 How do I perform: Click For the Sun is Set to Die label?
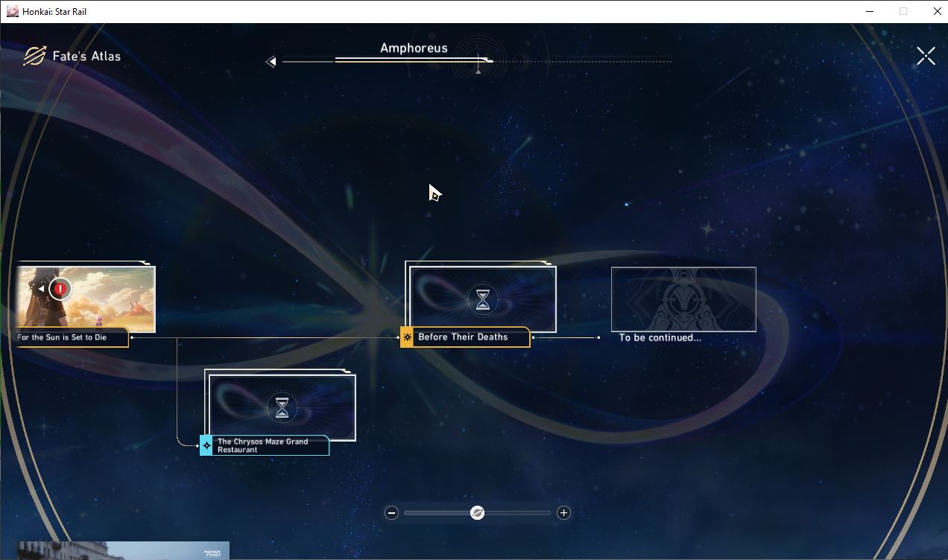point(62,337)
